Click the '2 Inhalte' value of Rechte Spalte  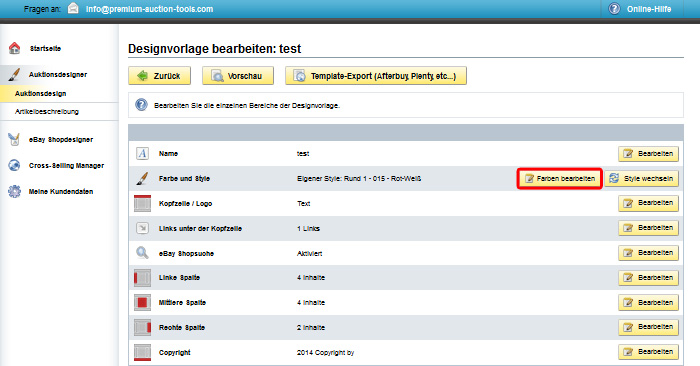[x=311, y=328]
